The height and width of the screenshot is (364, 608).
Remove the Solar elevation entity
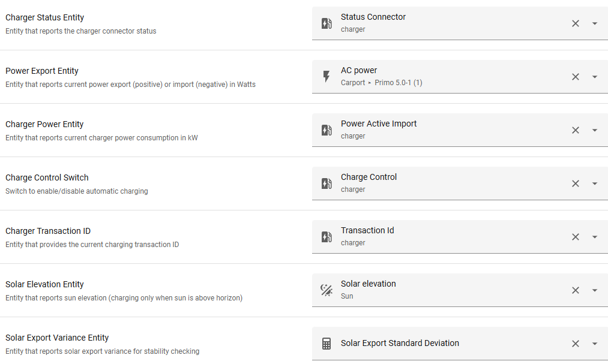[576, 290]
